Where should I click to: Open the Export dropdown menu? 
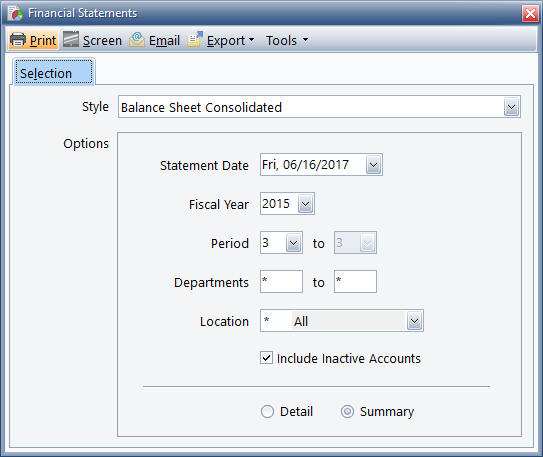[231, 41]
